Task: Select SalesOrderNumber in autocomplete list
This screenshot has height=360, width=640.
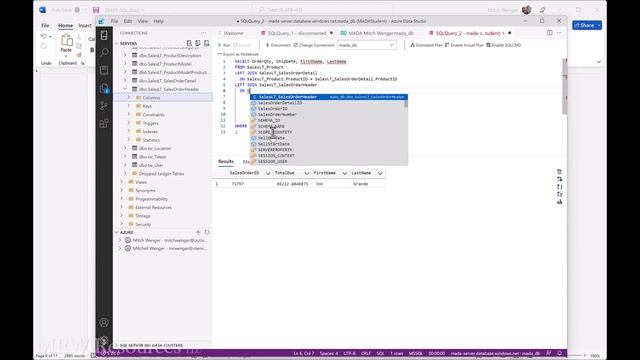Action: (x=329, y=115)
